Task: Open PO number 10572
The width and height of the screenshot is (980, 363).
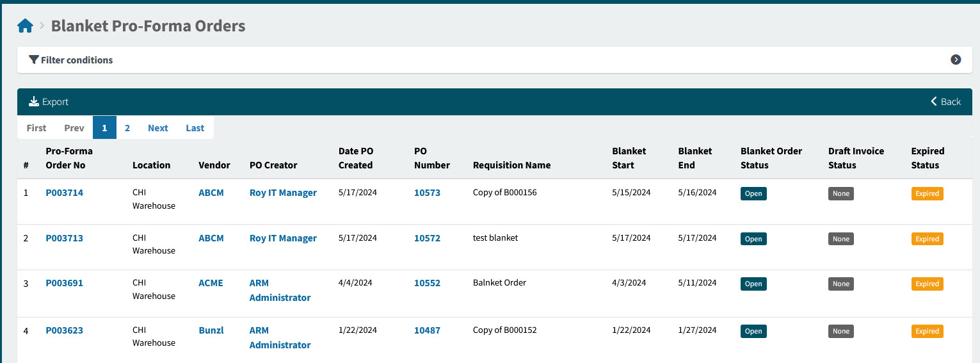Action: (x=427, y=238)
